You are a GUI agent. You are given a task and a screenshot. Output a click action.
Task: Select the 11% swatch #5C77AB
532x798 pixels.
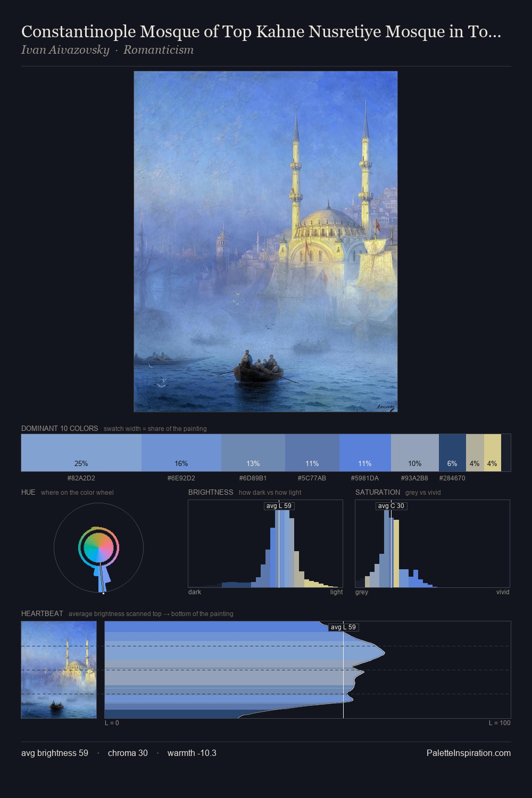point(312,453)
